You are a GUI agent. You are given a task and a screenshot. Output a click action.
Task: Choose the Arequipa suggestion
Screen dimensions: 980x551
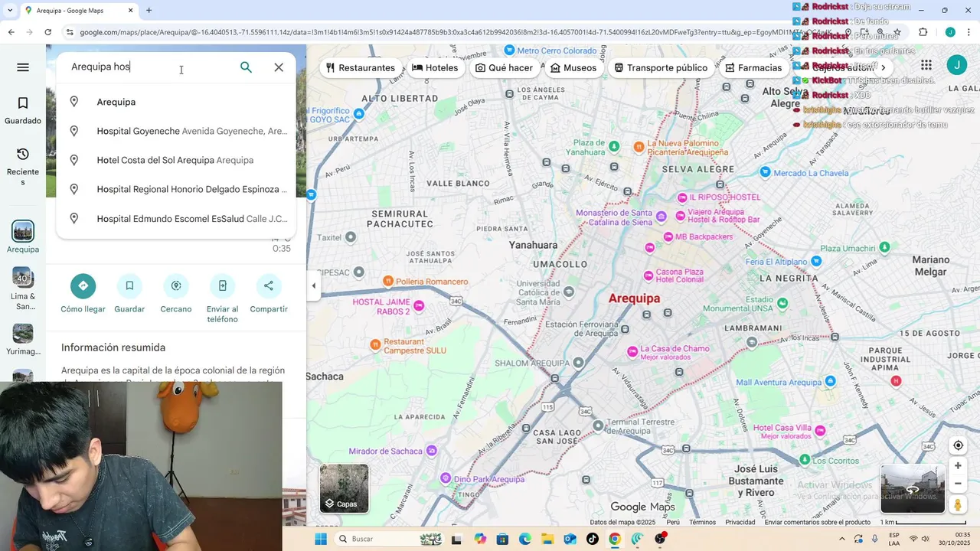tap(176, 102)
